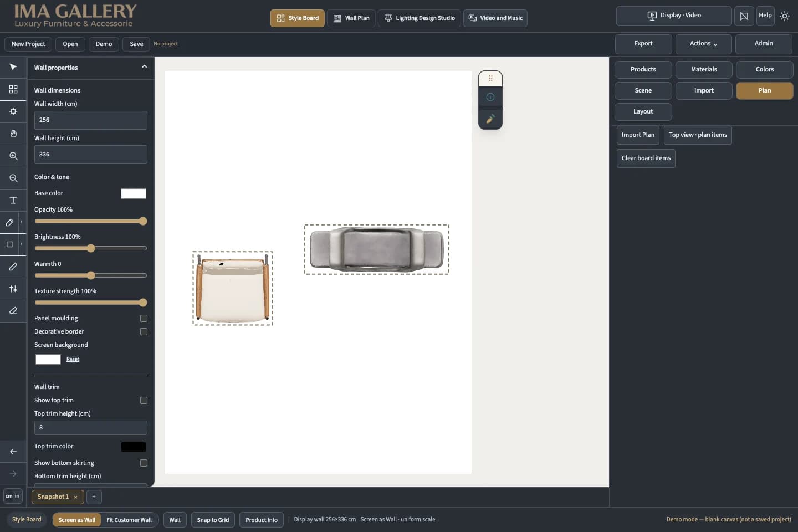The image size is (798, 532).
Task: Click the Clear board items button
Action: (x=646, y=158)
